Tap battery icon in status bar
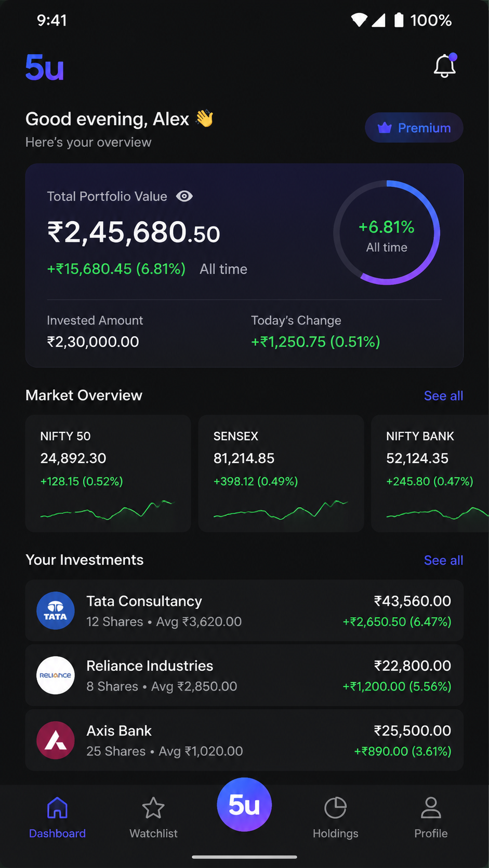Screen dimensions: 489x868 tap(399, 20)
